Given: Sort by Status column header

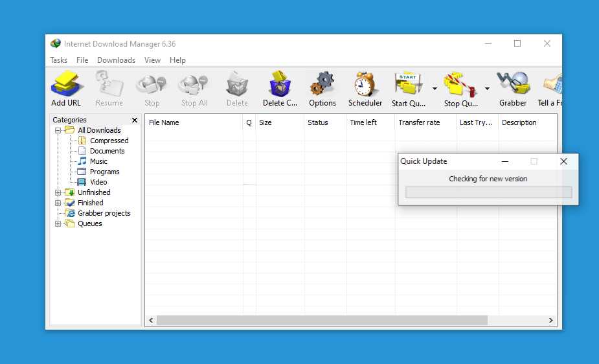Looking at the screenshot, I should coord(326,122).
